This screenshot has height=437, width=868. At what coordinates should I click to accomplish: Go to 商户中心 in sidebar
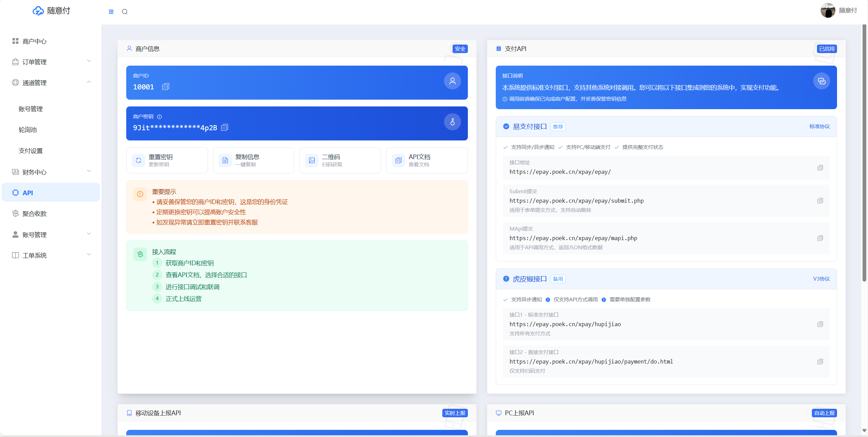click(x=34, y=41)
